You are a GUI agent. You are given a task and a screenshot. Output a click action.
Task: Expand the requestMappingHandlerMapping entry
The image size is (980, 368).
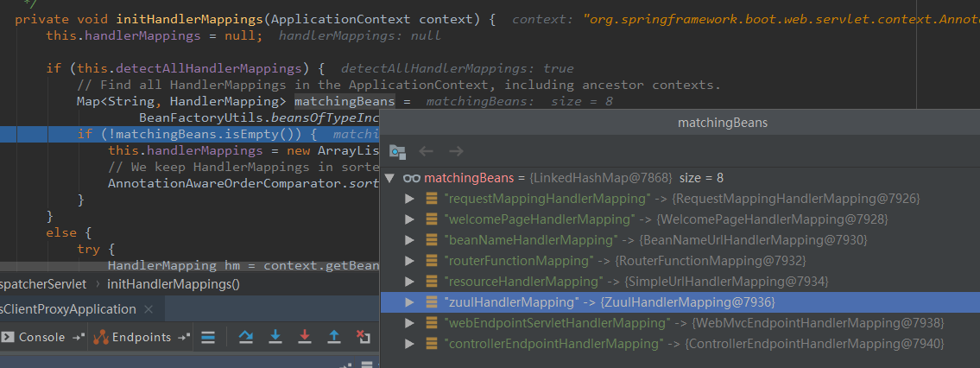(410, 199)
